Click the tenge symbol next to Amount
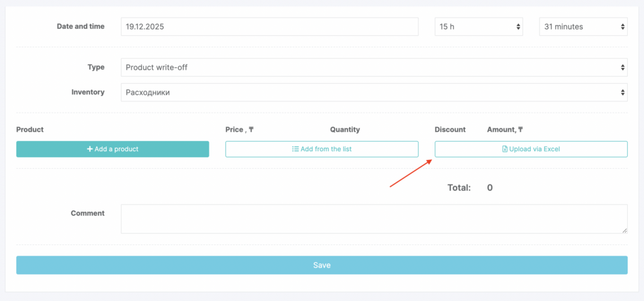Viewport: 644px width, 301px height. click(x=520, y=130)
